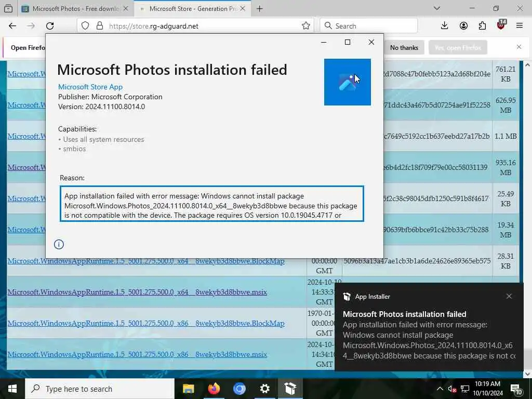The height and width of the screenshot is (399, 532).
Task: Open the muted volume tray icon
Action: tap(452, 389)
